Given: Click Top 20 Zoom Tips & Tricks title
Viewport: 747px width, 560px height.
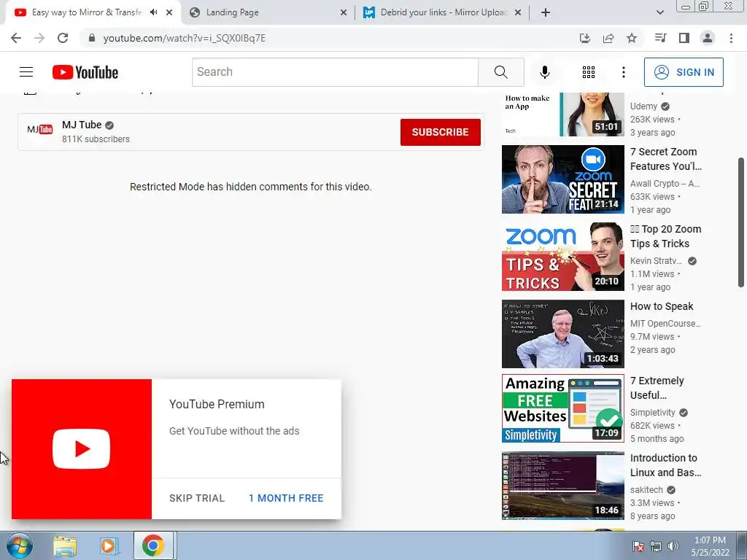Looking at the screenshot, I should point(665,236).
